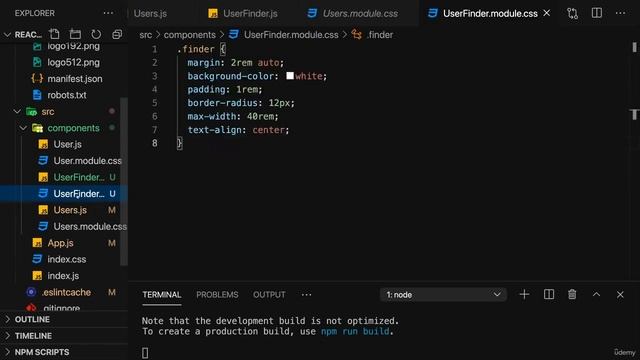Click the New File icon in Explorer
Image resolution: width=640 pixels, height=360 pixels.
tap(54, 34)
